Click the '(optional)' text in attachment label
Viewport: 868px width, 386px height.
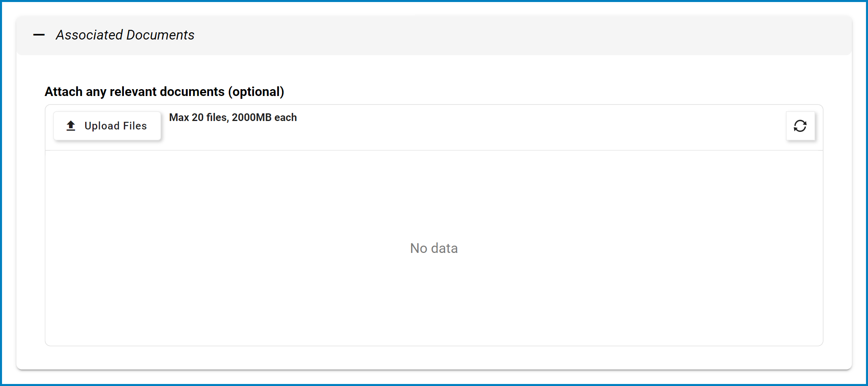point(256,92)
